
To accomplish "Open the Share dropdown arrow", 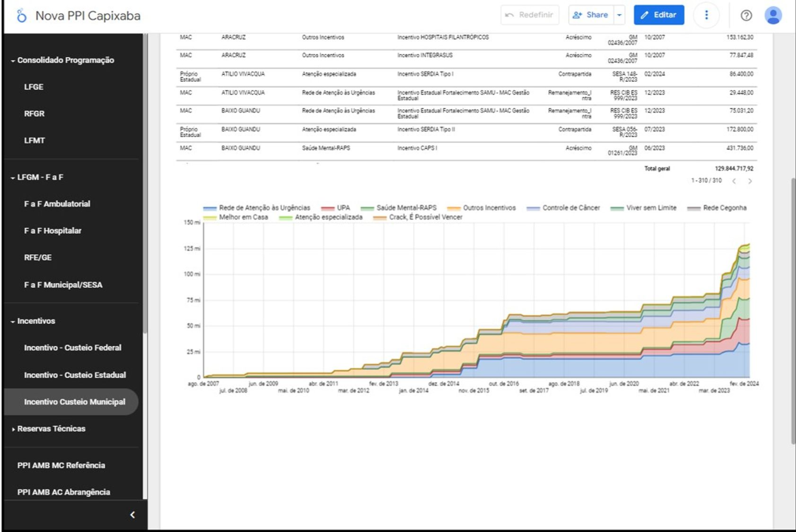I will click(619, 15).
